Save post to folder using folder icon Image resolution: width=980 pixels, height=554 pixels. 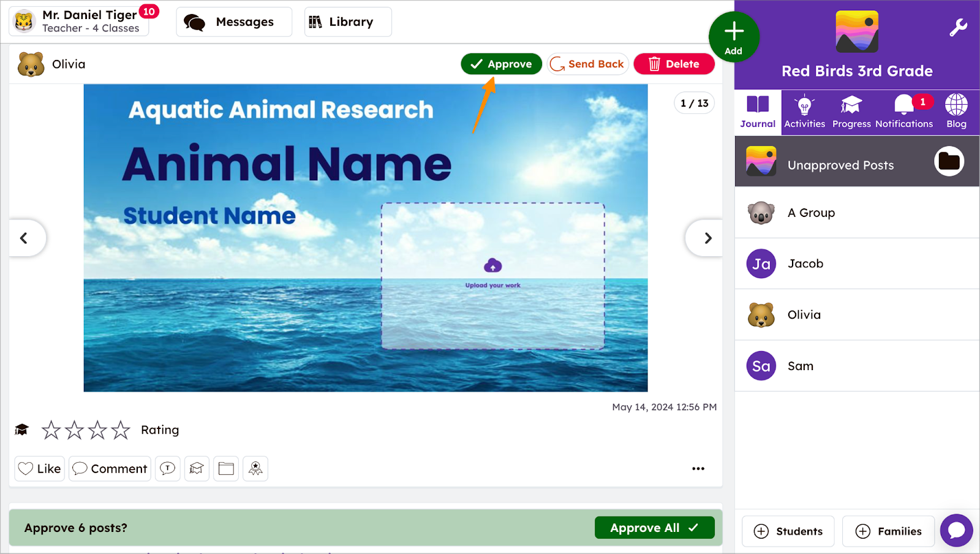(225, 468)
